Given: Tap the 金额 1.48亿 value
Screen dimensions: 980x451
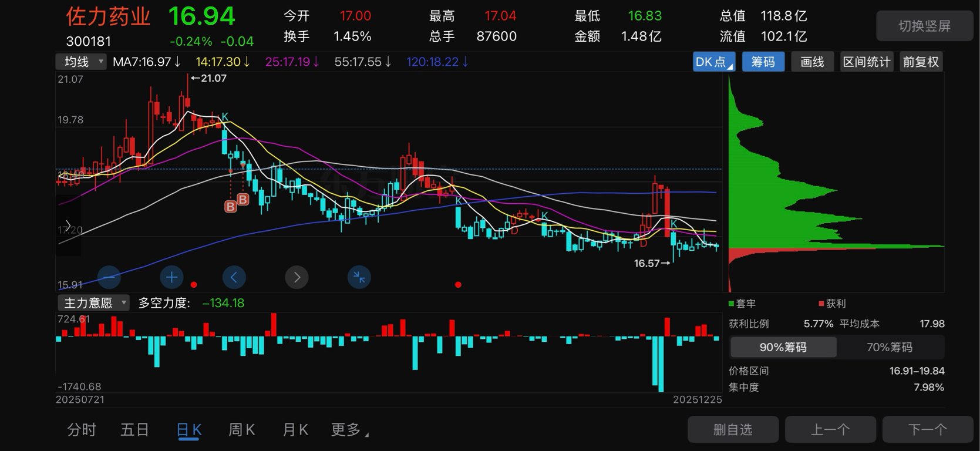Looking at the screenshot, I should click(641, 36).
